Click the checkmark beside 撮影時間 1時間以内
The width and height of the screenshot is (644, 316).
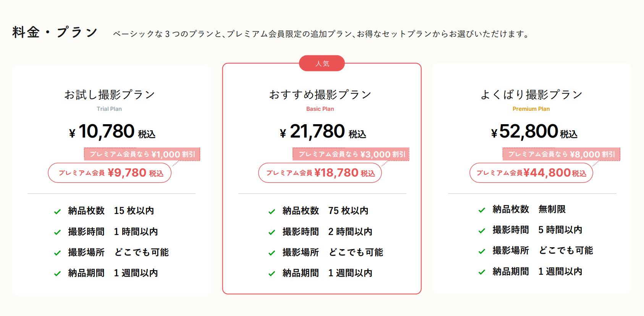pyautogui.click(x=58, y=232)
